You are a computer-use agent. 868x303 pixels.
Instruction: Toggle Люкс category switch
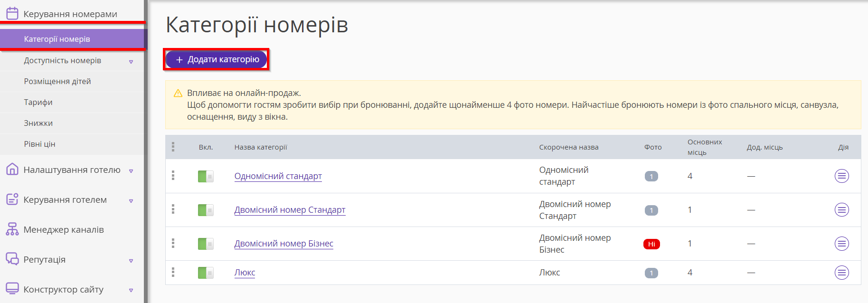206,273
